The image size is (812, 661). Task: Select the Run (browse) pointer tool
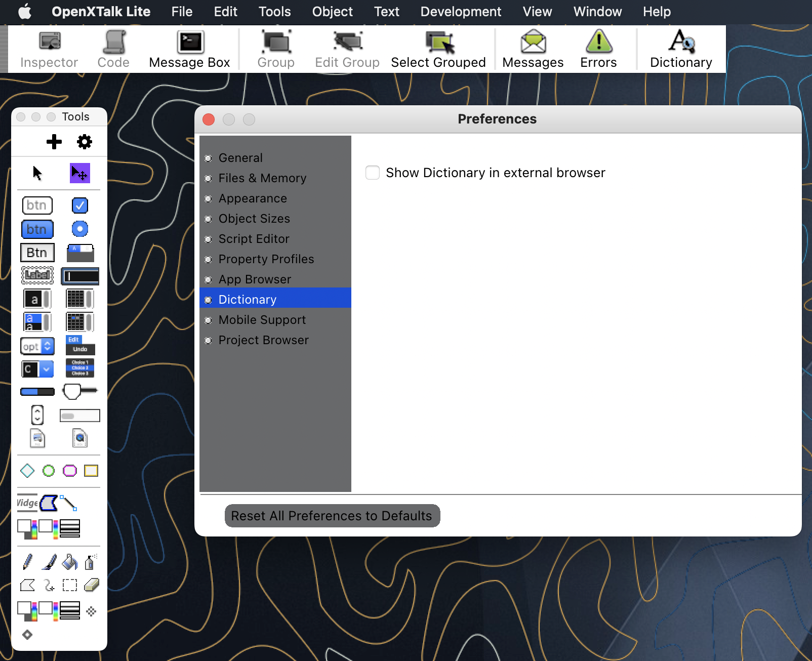[37, 173]
